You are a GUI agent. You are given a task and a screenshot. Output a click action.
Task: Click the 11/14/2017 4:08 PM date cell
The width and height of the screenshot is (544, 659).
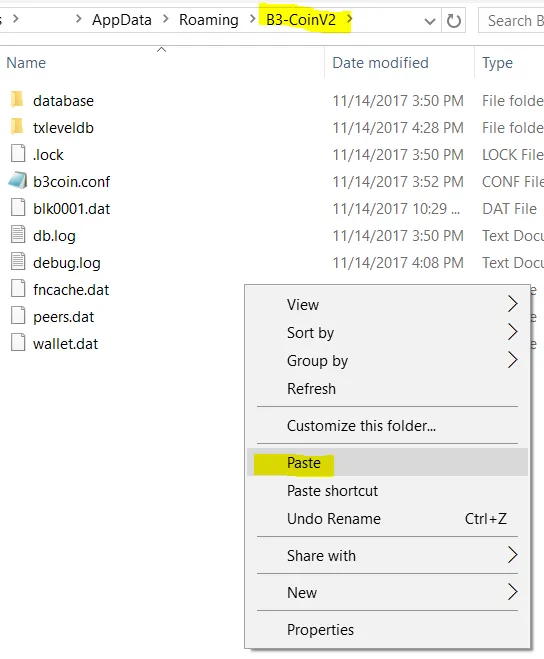point(398,263)
